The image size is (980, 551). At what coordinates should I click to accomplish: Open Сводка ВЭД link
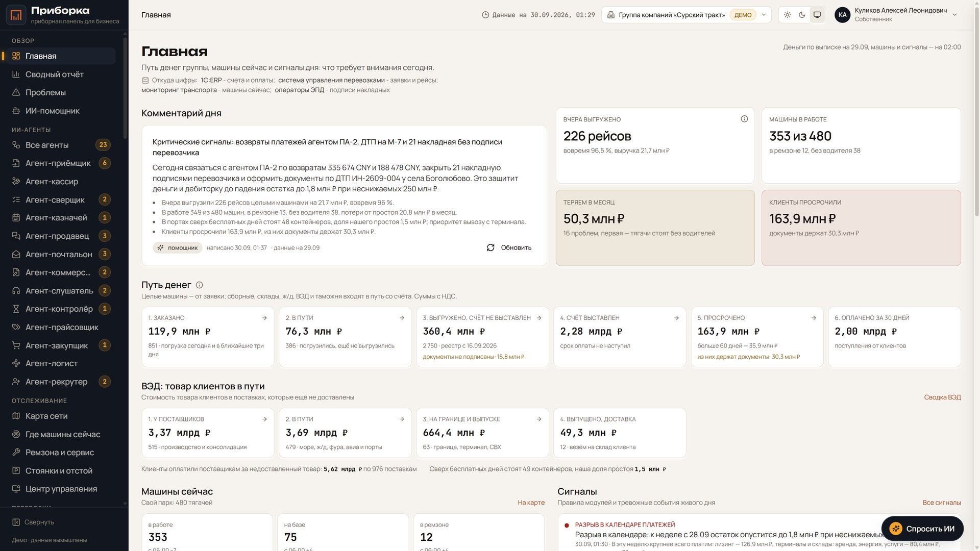[x=942, y=397]
